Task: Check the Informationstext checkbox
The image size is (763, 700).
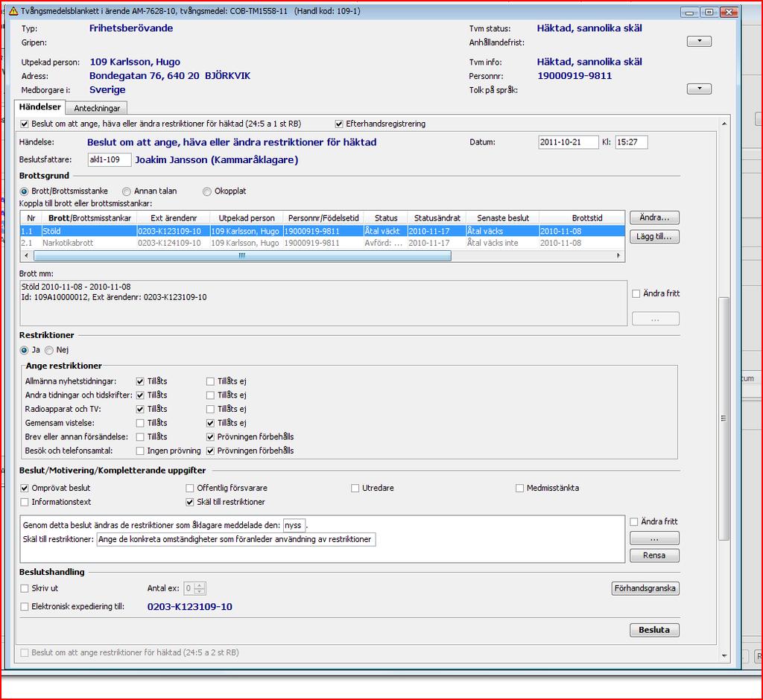Action: (25, 502)
